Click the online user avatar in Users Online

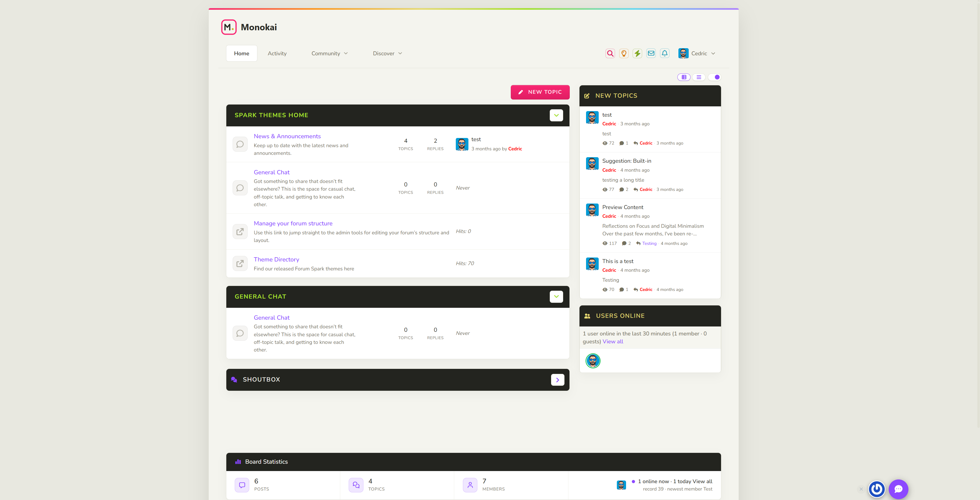click(x=593, y=361)
